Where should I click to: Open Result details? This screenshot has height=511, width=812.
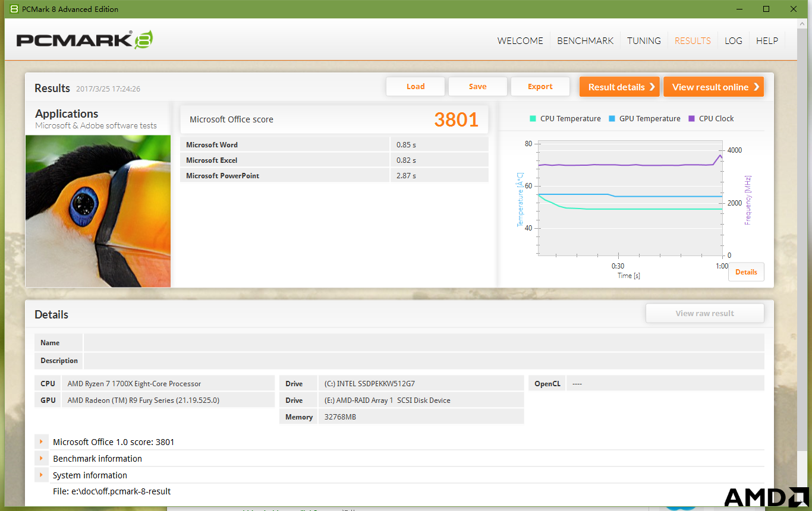620,87
